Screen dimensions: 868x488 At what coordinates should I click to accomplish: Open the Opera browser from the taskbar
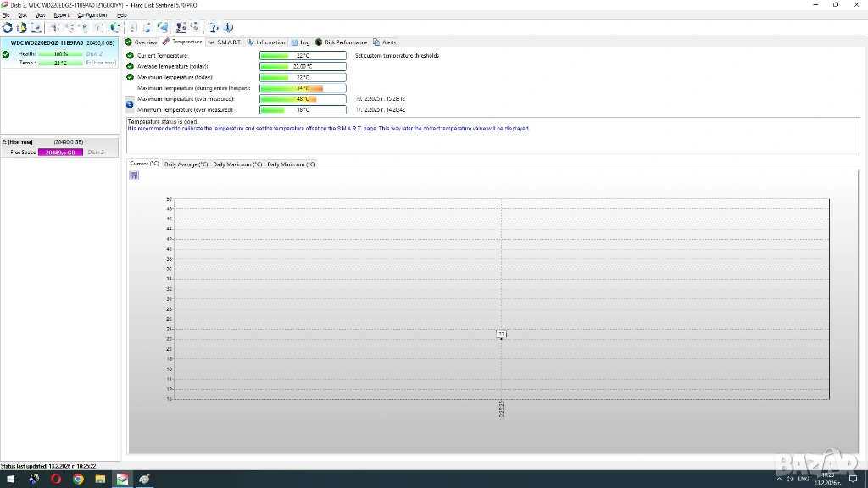[x=56, y=480]
